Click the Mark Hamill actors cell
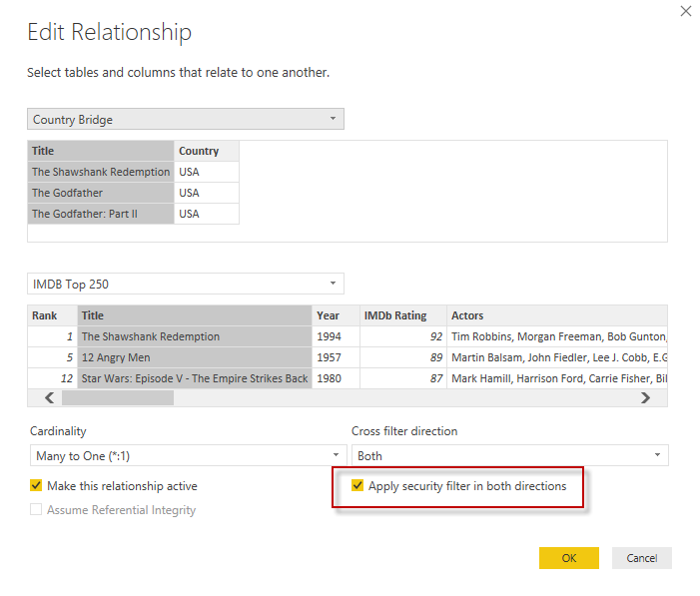This screenshot has width=700, height=596. [x=557, y=378]
